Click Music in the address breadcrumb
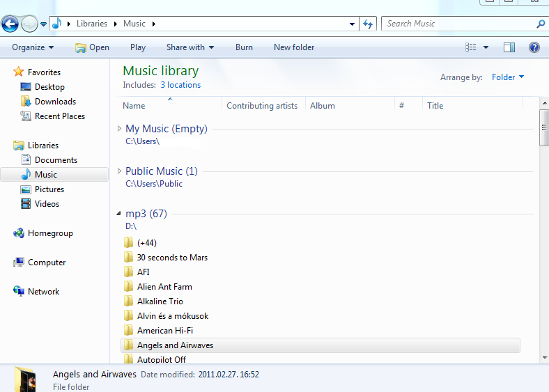Image resolution: width=549 pixels, height=392 pixels. click(134, 24)
